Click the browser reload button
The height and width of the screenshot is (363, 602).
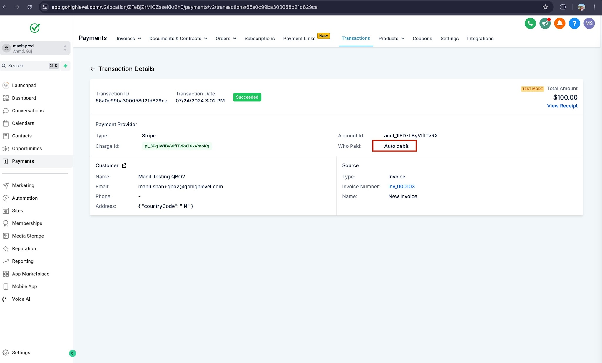point(30,7)
